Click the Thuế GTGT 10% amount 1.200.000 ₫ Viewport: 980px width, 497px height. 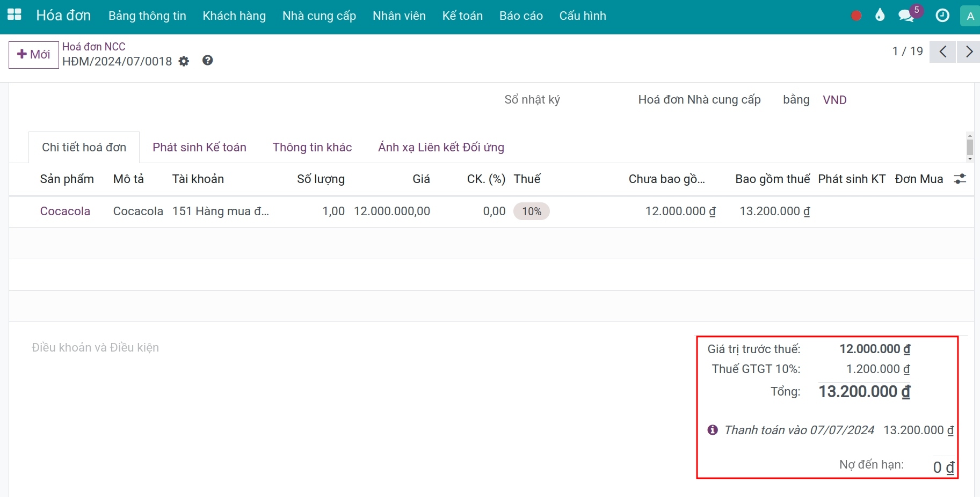878,369
